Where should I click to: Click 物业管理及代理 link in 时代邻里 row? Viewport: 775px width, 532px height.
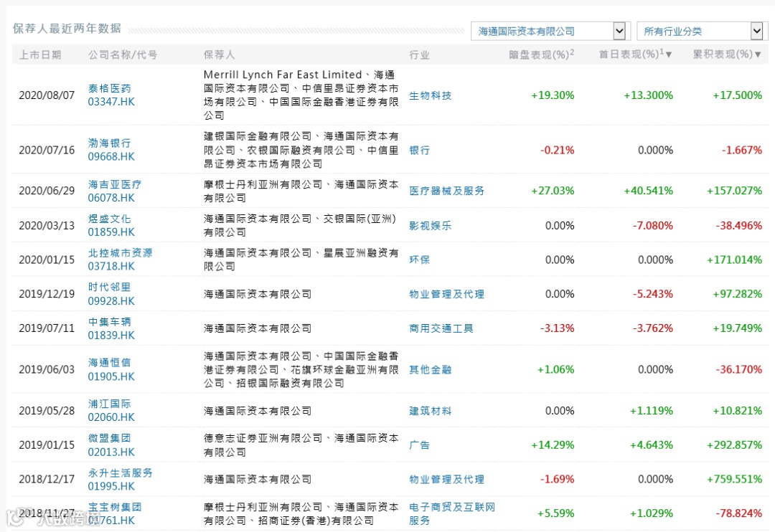coord(446,295)
